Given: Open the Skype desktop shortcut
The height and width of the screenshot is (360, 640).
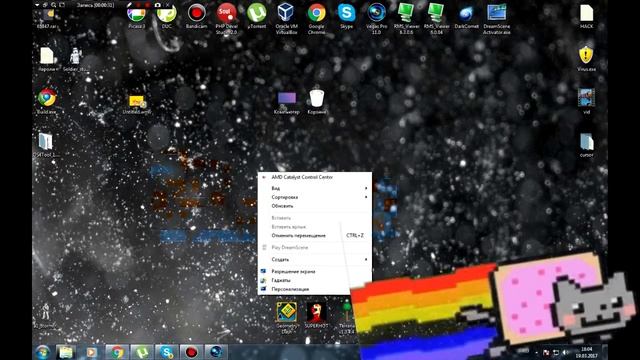Looking at the screenshot, I should point(346,16).
